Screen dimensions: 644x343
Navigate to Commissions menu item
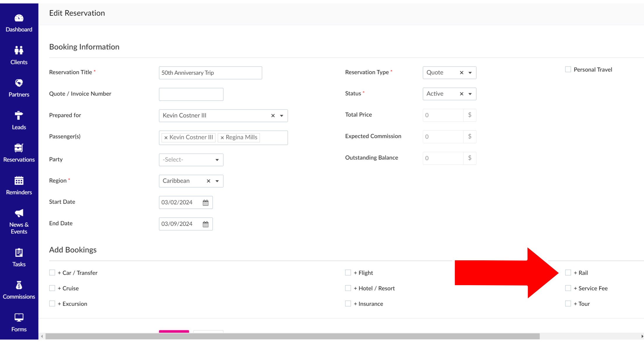pyautogui.click(x=19, y=290)
